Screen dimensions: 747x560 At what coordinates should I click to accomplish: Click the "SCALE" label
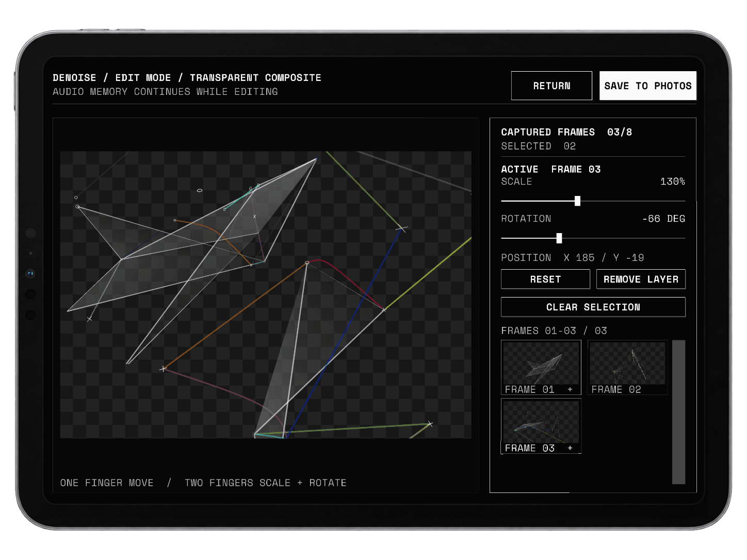(516, 182)
